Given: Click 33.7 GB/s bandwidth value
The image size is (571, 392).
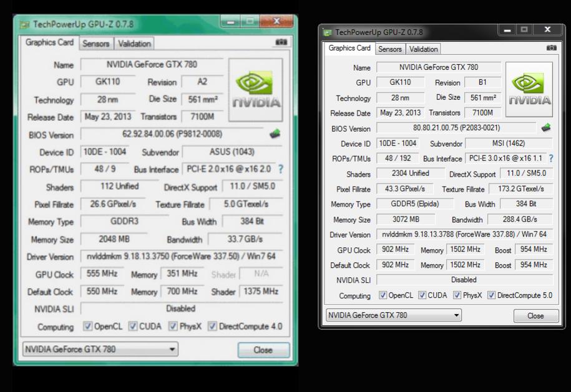Looking at the screenshot, I should pos(245,239).
